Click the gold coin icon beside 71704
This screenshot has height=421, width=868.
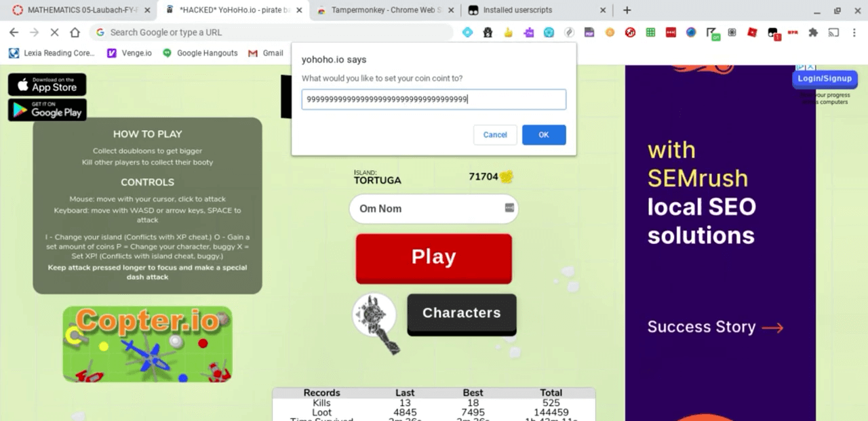tap(507, 177)
